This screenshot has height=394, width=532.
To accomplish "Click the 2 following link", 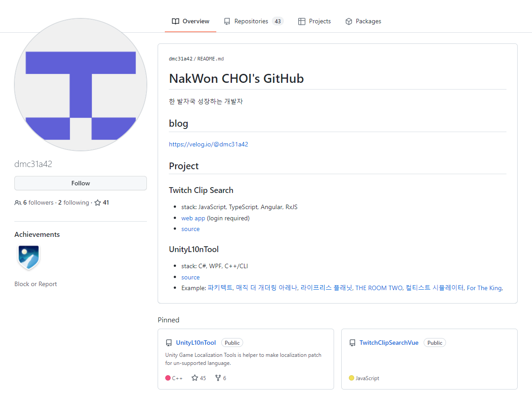I will pyautogui.click(x=73, y=202).
